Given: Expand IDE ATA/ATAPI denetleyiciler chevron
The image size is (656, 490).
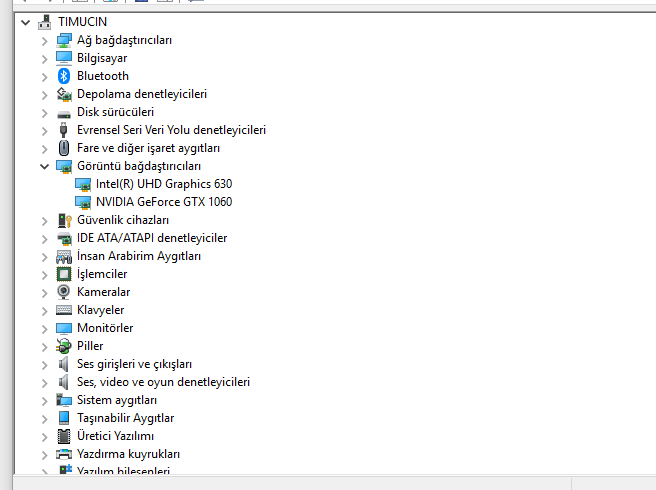Looking at the screenshot, I should [44, 239].
